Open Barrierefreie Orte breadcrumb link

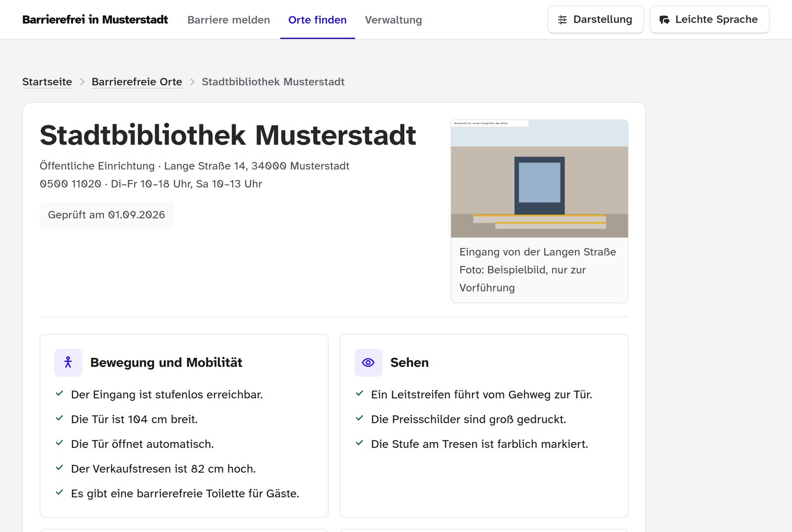click(x=137, y=82)
